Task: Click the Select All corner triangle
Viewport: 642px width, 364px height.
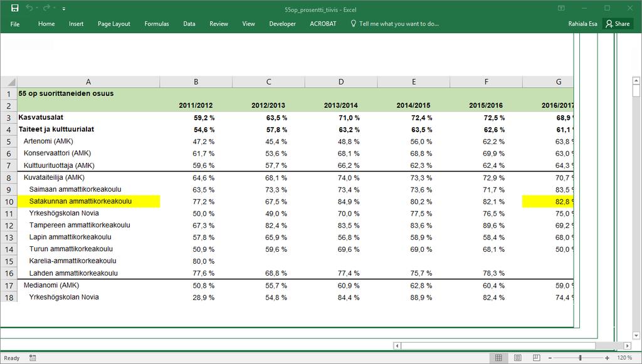Action: pyautogui.click(x=9, y=82)
